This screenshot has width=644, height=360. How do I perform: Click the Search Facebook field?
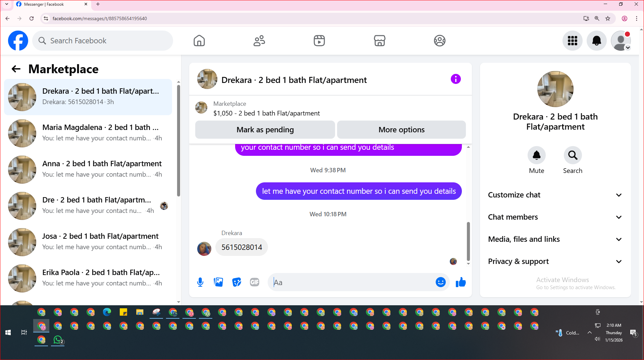[x=103, y=41]
